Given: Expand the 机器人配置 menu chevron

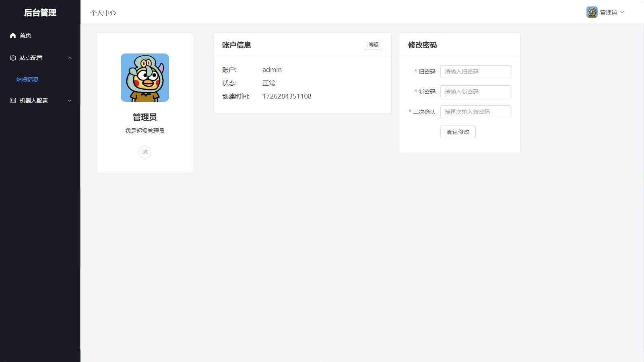Looking at the screenshot, I should 70,101.
